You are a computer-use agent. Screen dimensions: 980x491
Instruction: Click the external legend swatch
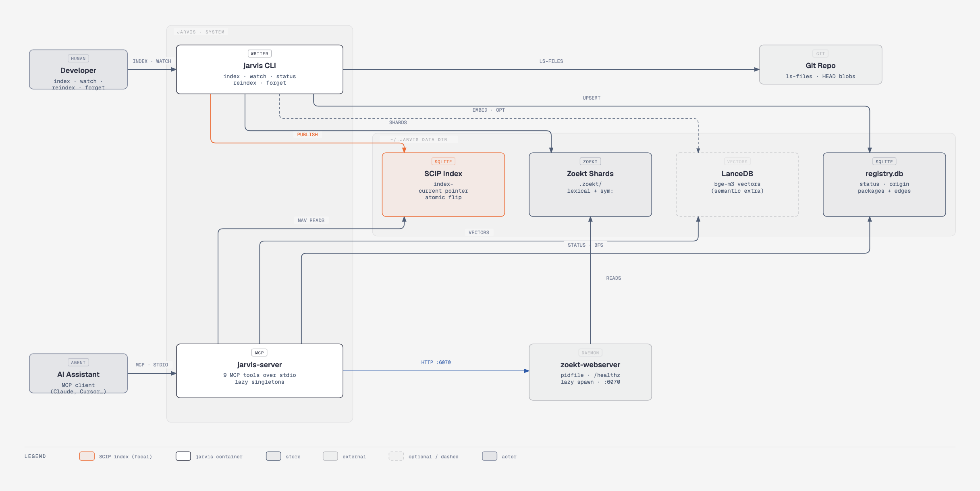point(330,456)
